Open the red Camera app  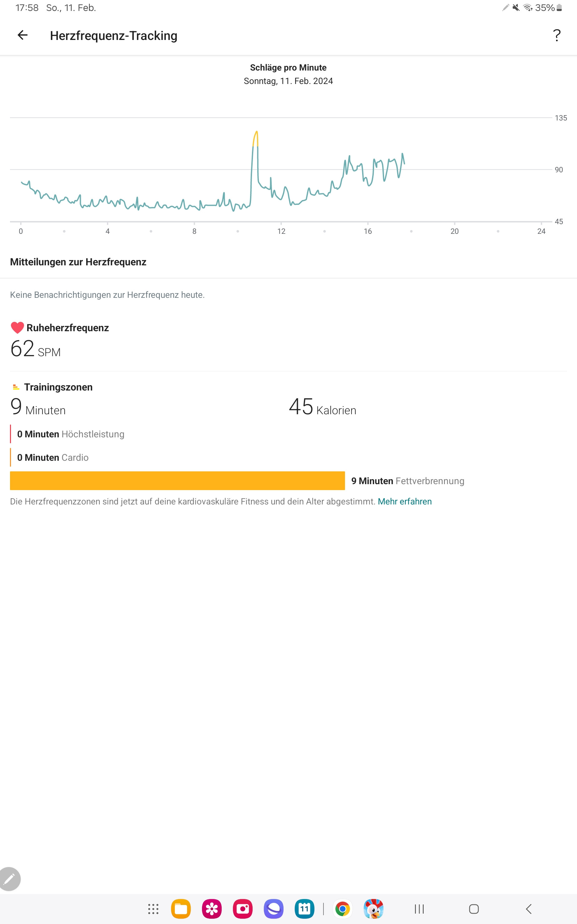(243, 909)
